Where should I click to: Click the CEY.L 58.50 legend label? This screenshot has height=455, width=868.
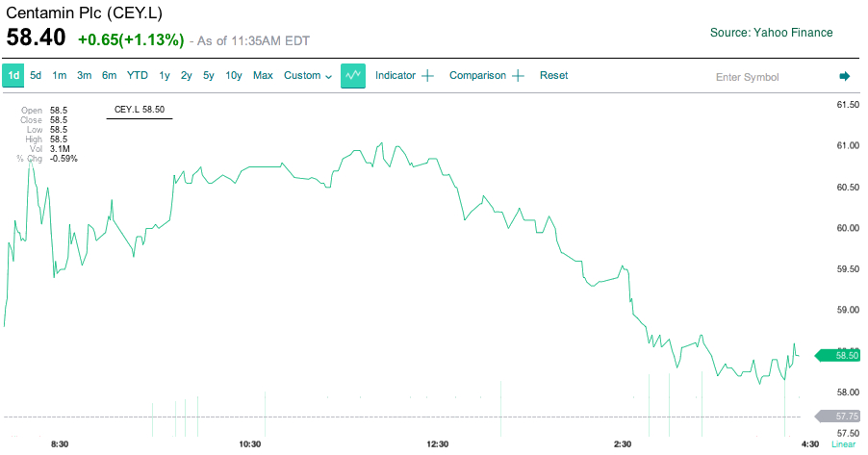pyautogui.click(x=140, y=111)
